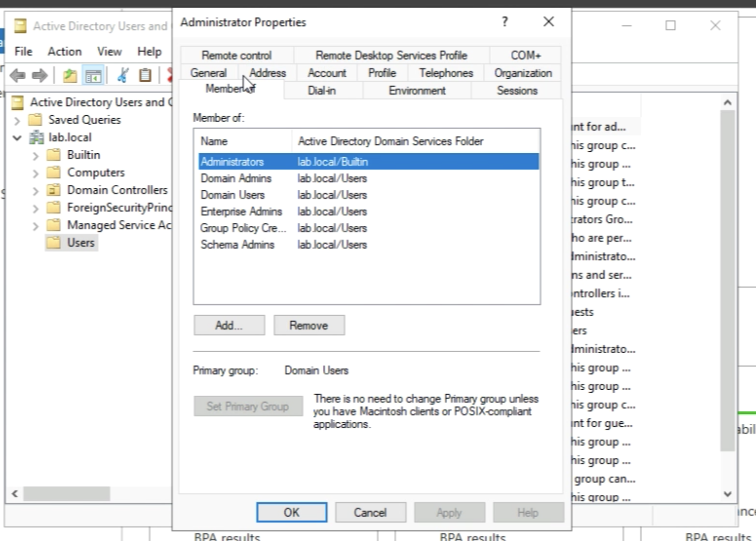The image size is (756, 541).
Task: Click OK to confirm properties
Action: (x=291, y=512)
